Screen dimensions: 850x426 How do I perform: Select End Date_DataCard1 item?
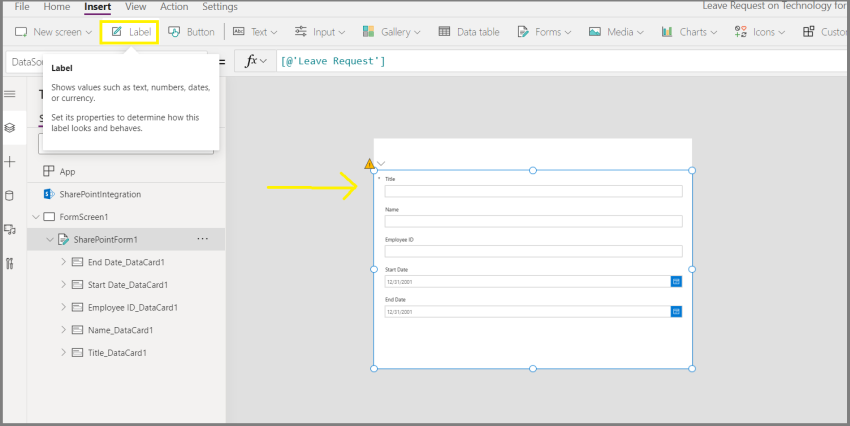[x=126, y=262]
